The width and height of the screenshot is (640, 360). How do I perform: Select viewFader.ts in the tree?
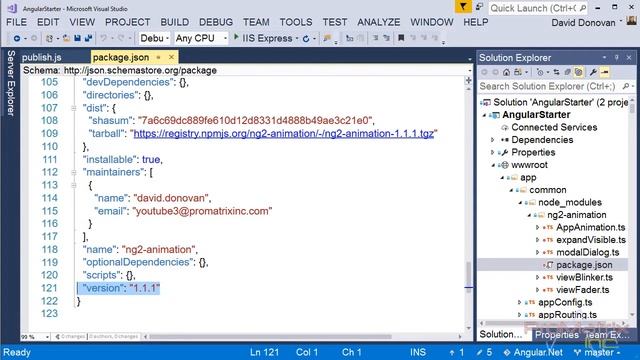coord(582,290)
